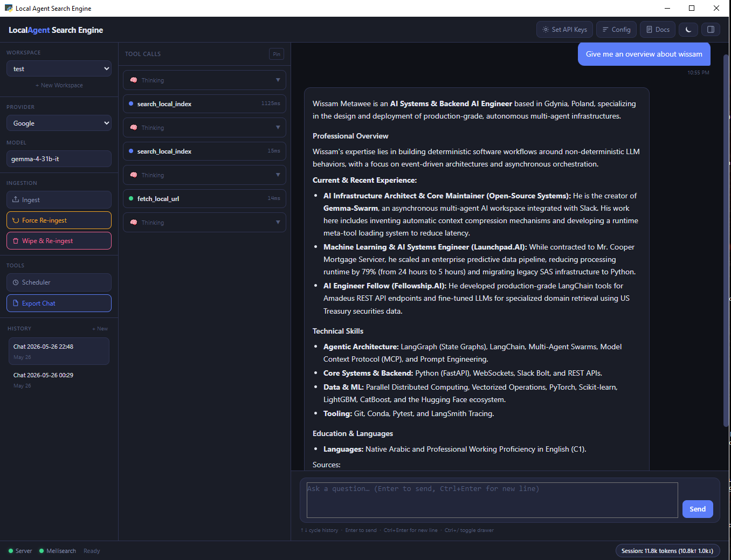Open search_local_index call taking 1125ms
The width and height of the screenshot is (731, 560).
point(204,103)
